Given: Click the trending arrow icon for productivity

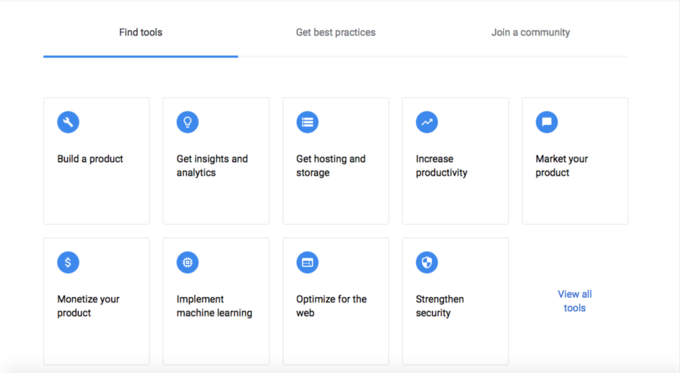Looking at the screenshot, I should tap(427, 122).
